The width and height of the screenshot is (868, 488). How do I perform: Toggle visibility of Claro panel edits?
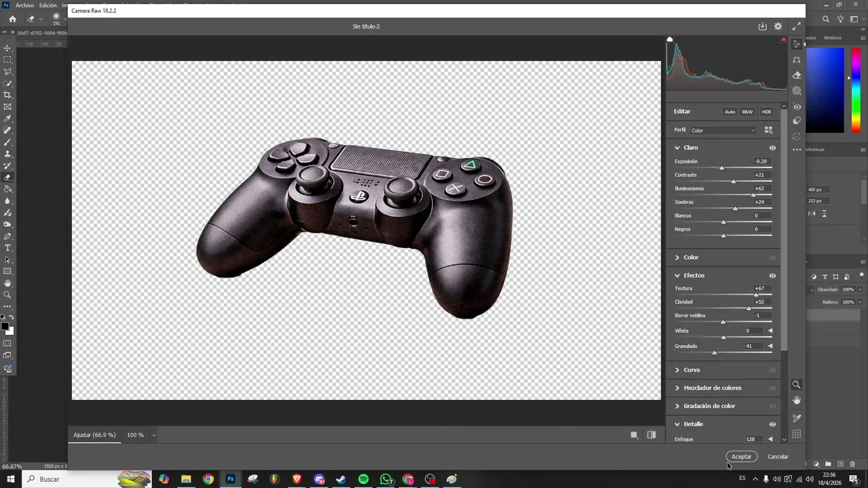coord(772,148)
